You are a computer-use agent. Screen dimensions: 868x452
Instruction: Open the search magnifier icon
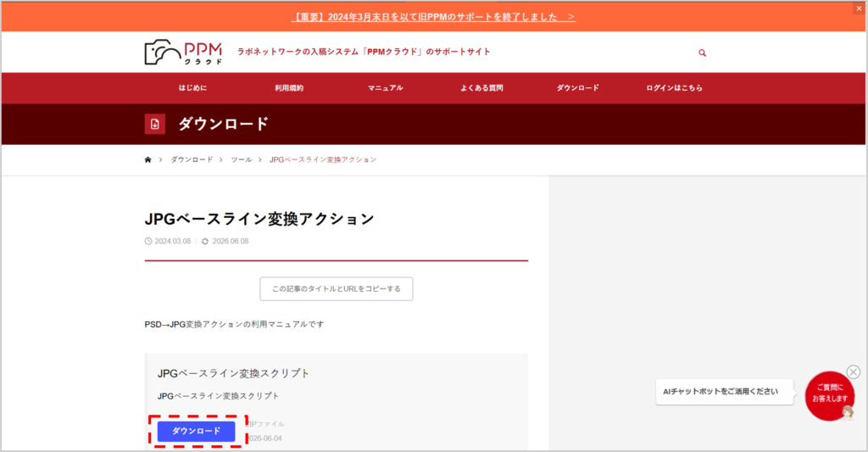coord(702,53)
